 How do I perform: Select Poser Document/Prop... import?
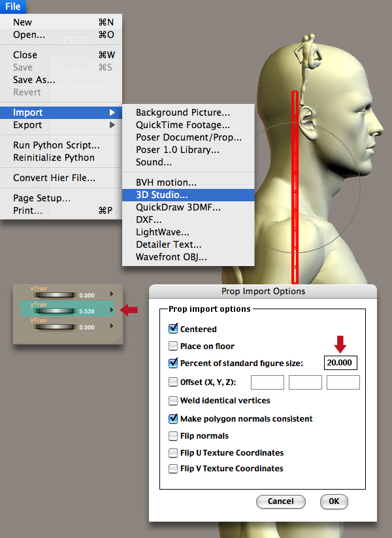point(188,137)
